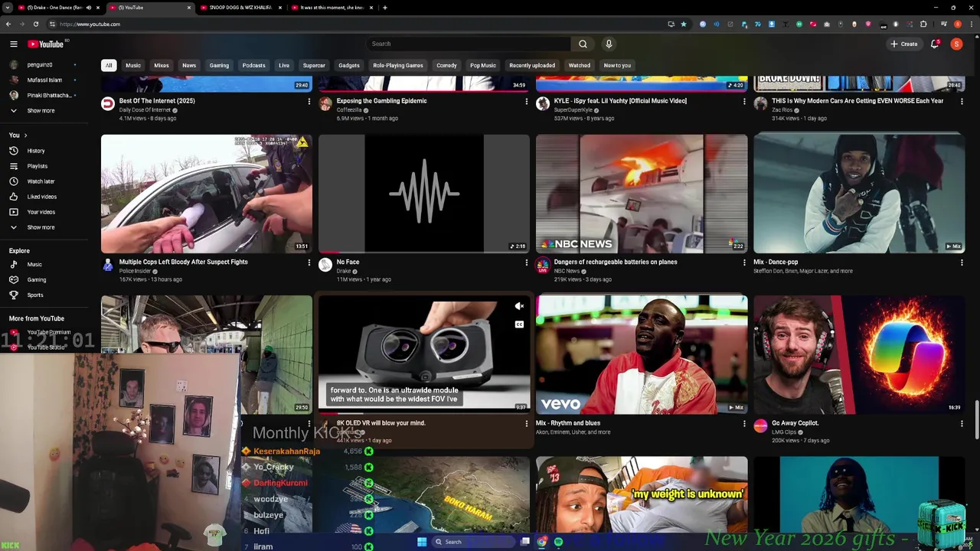Open more options for No Face video
980x551 pixels.
tap(526, 262)
